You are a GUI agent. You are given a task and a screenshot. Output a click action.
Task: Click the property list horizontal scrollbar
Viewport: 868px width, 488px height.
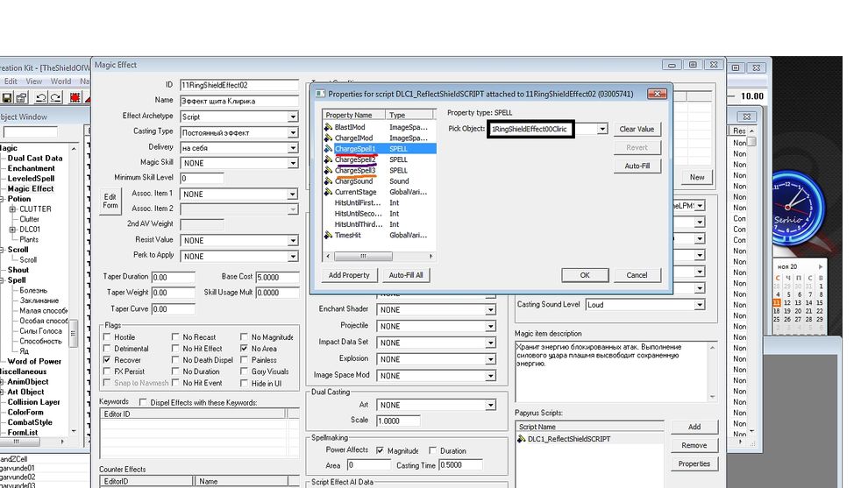[x=379, y=256]
